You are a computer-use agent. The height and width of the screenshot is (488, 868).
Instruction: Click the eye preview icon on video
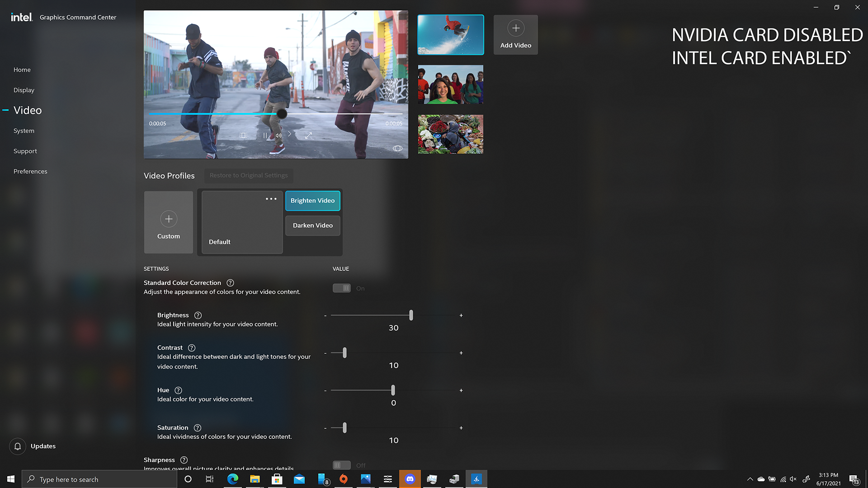click(x=397, y=149)
